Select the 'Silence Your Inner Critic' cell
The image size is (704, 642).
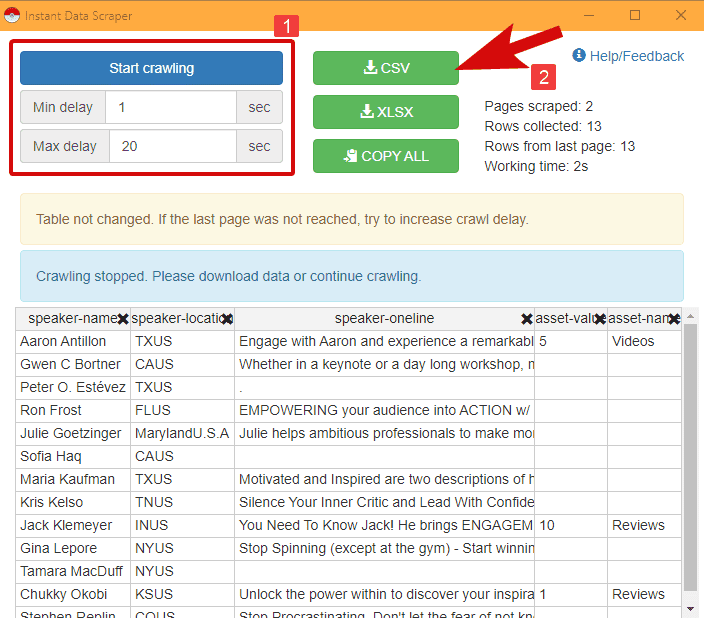pyautogui.click(x=384, y=502)
